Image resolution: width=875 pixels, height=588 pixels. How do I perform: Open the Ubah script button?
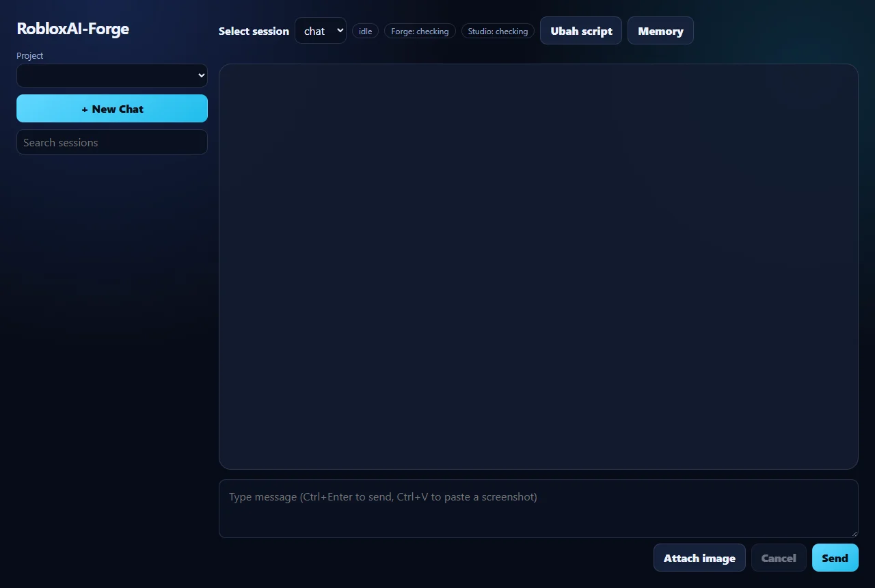coord(581,31)
